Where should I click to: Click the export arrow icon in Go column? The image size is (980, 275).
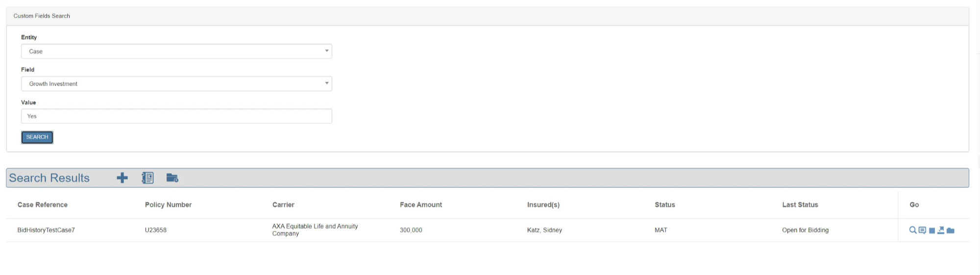(941, 230)
